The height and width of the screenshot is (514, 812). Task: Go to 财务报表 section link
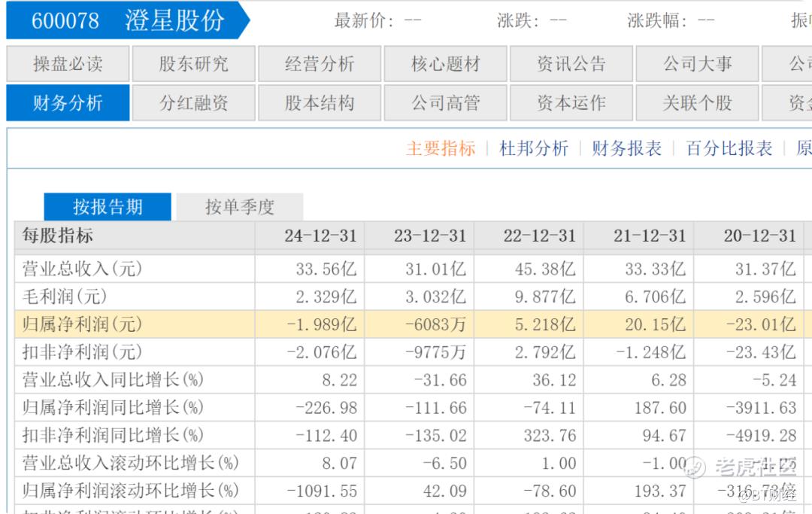click(x=626, y=149)
